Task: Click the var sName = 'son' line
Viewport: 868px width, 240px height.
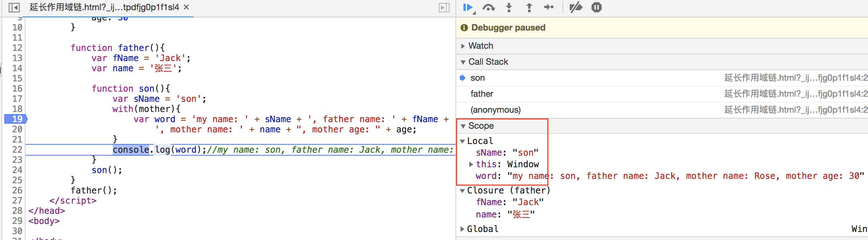Action: click(x=159, y=99)
